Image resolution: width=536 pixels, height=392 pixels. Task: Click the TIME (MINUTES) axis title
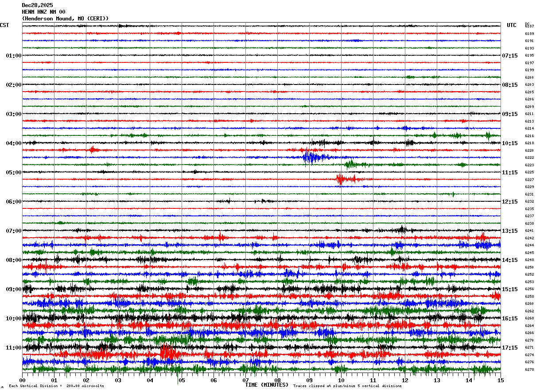tap(267, 385)
